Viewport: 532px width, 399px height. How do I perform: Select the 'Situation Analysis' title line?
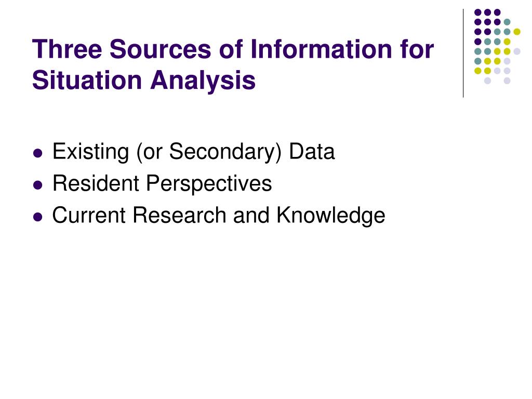pyautogui.click(x=144, y=81)
